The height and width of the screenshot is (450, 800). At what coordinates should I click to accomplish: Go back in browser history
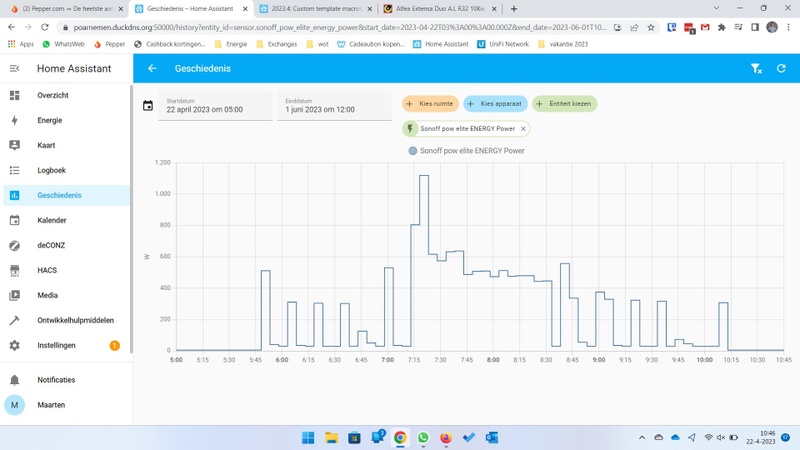coord(12,27)
